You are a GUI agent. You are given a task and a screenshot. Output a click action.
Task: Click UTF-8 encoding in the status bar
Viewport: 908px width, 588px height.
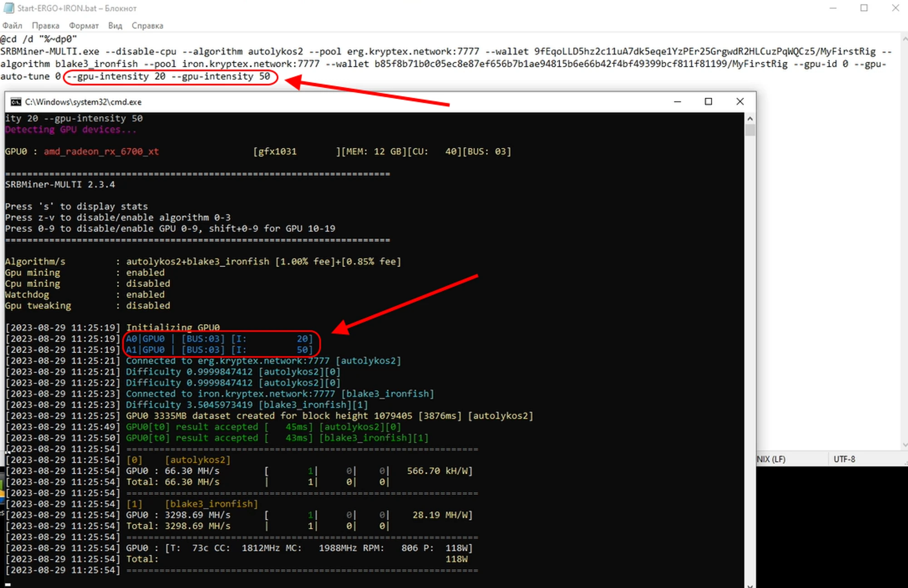coord(844,459)
